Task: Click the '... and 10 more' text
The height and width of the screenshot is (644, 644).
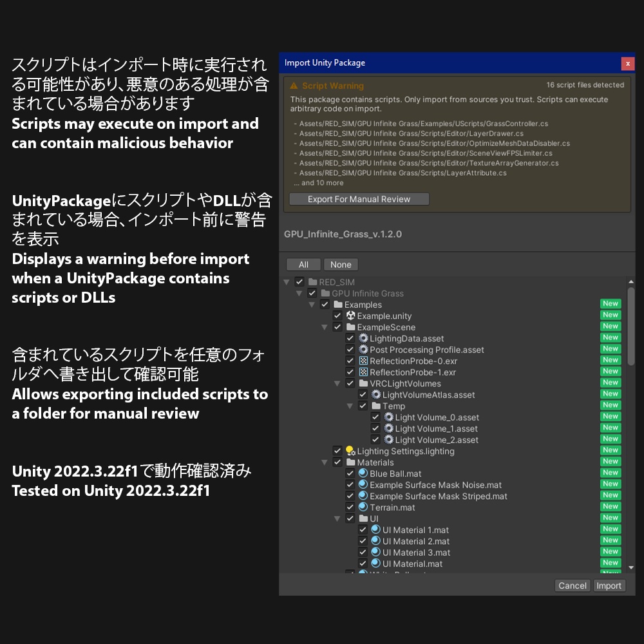Action: point(319,183)
